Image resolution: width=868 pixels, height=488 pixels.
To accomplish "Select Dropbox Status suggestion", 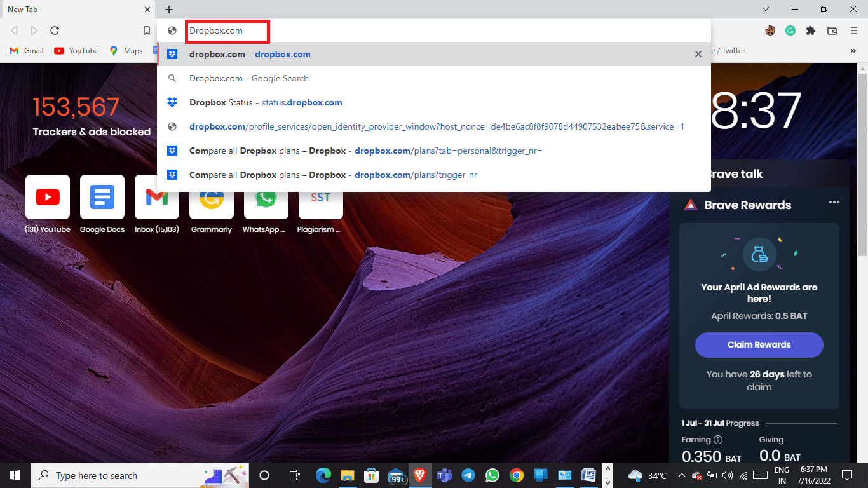I will click(x=434, y=102).
